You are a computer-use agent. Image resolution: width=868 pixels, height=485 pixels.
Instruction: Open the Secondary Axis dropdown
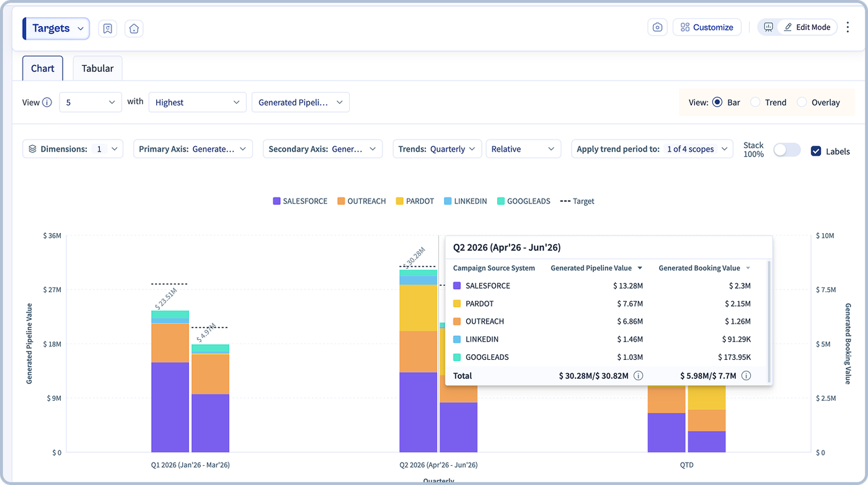(322, 149)
